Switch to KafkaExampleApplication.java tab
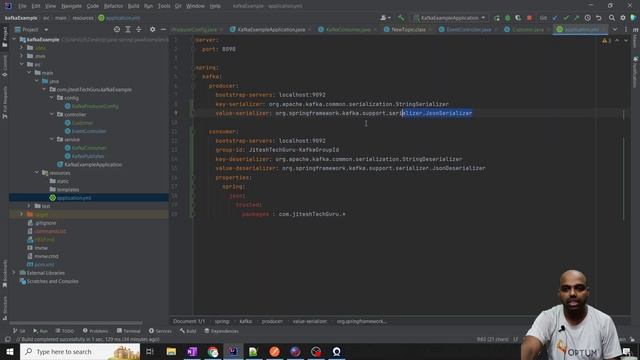This screenshot has height=360, width=640. (271, 29)
